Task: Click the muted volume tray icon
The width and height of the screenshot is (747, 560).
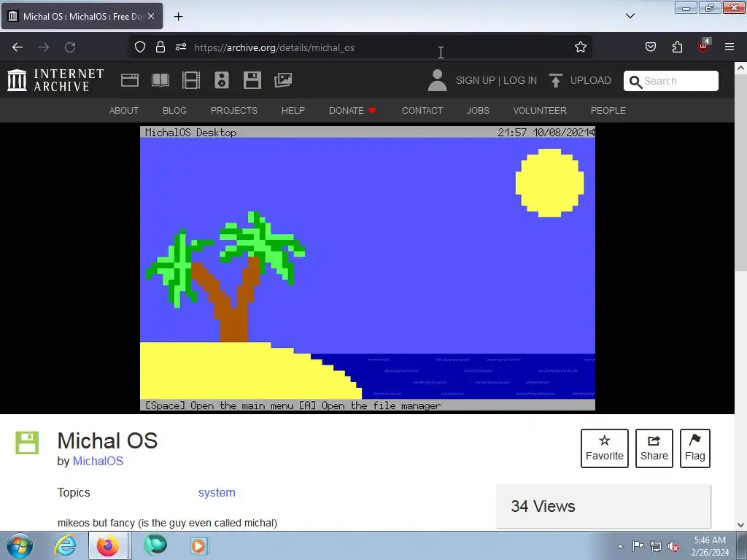Action: [x=673, y=546]
